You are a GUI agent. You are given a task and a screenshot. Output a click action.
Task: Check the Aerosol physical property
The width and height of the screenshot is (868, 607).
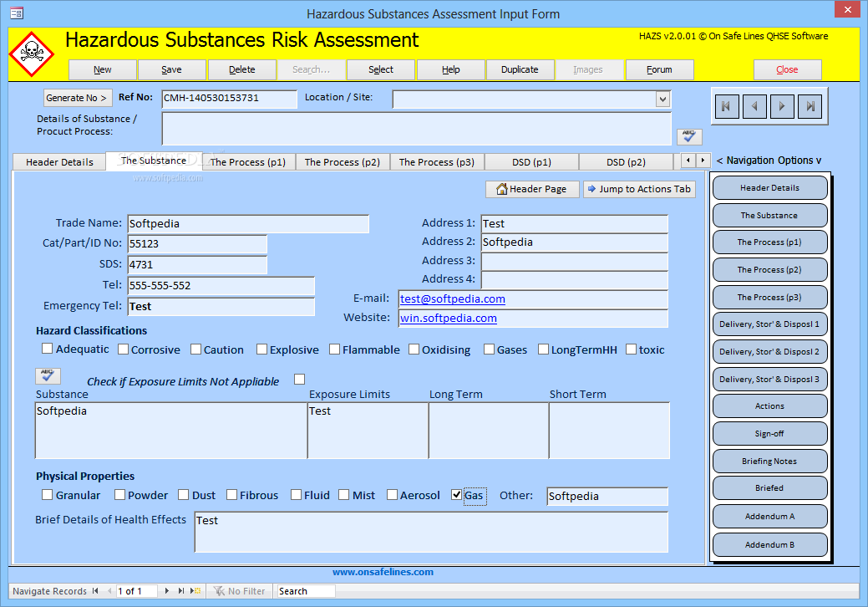point(392,495)
